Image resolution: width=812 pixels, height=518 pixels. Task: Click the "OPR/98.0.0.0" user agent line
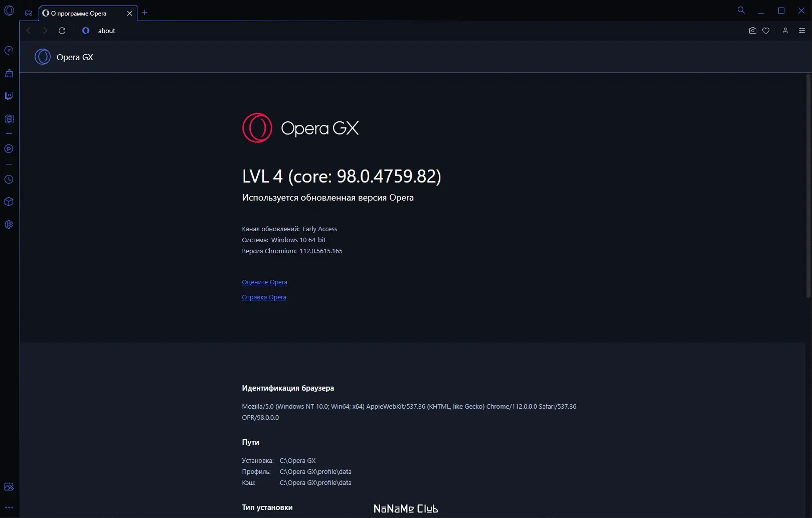260,418
